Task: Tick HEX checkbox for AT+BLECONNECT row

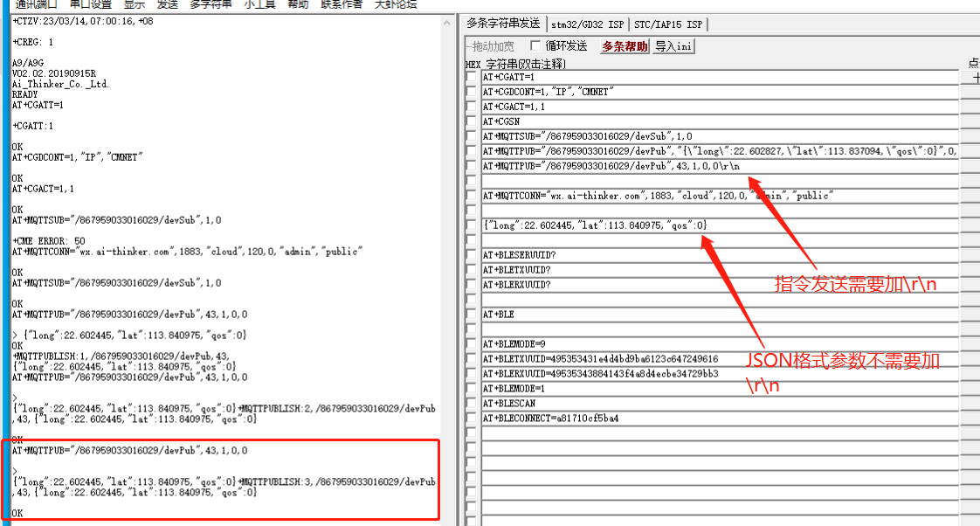Action: coord(472,419)
